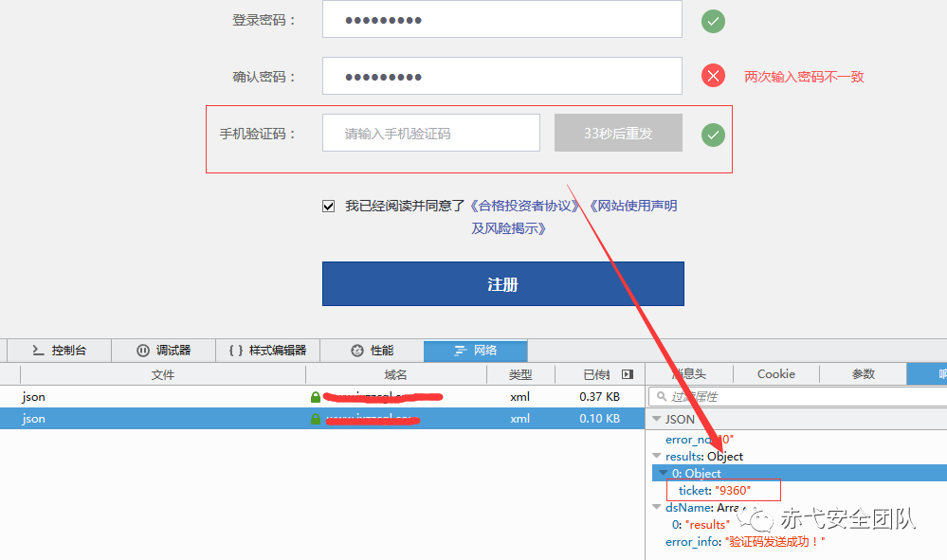Switch to the 控制台 console tab
Screen dimensions: 947x560
tap(59, 350)
